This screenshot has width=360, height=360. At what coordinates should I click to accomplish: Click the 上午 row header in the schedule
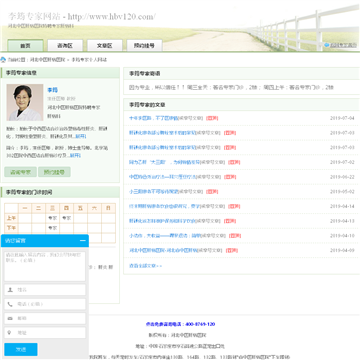11,218
